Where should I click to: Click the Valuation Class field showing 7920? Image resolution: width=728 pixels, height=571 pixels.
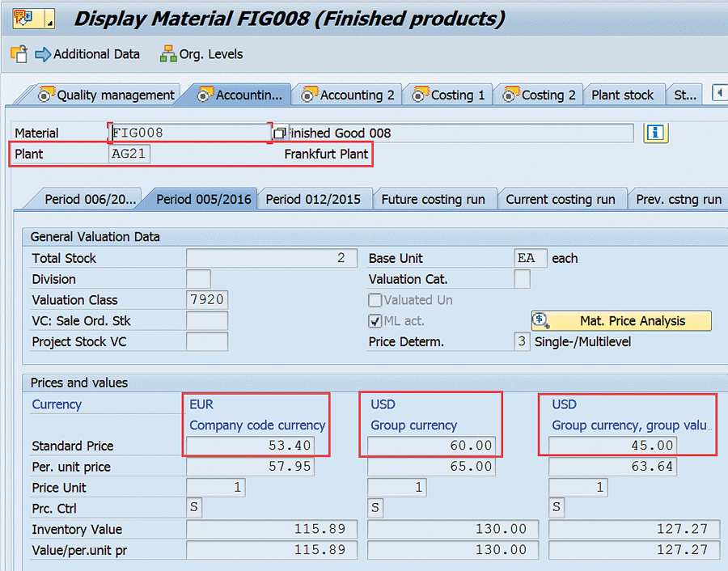(x=206, y=300)
